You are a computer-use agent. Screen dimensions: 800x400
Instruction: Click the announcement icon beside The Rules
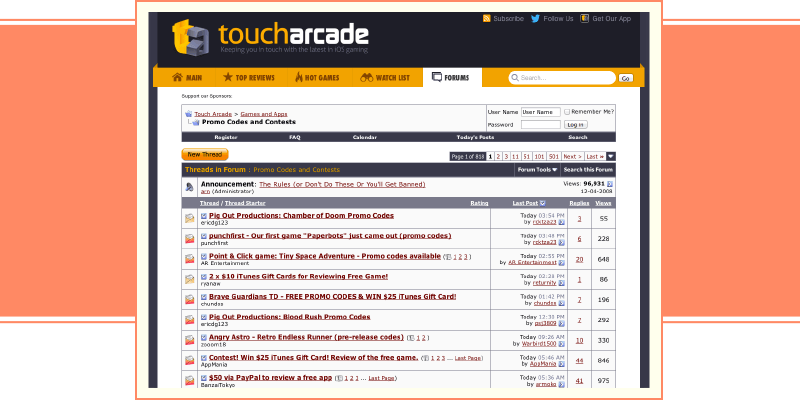[x=189, y=187]
